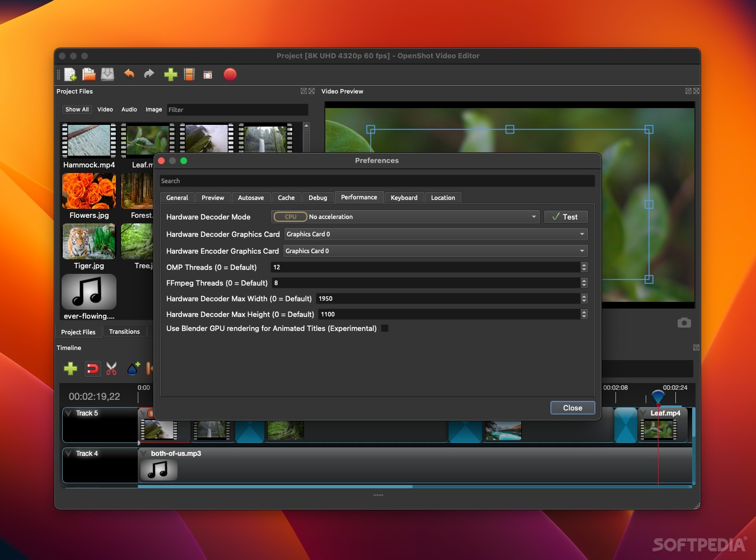Run the Test for hardware decoding
Screen dimensions: 756x560
(566, 217)
